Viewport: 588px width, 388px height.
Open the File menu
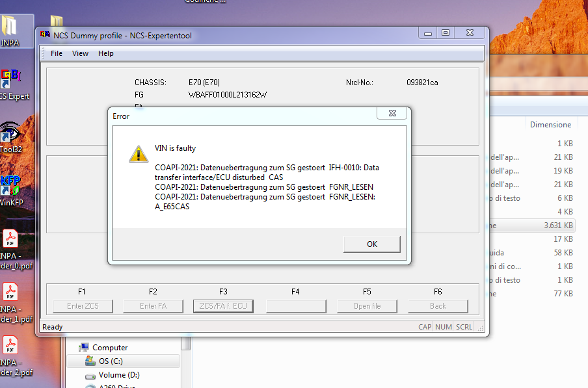tap(57, 53)
